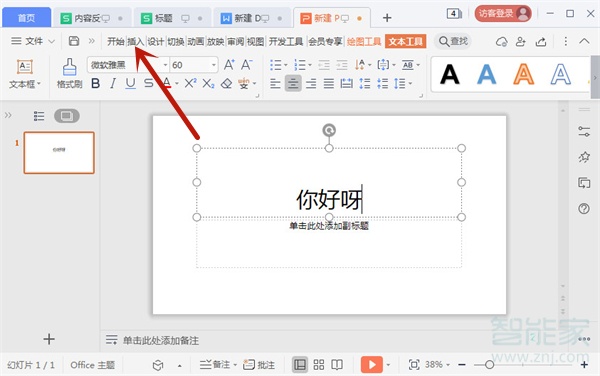Screen dimensions: 600x376
Task: Toggle subscript formatting
Action: click(x=208, y=83)
